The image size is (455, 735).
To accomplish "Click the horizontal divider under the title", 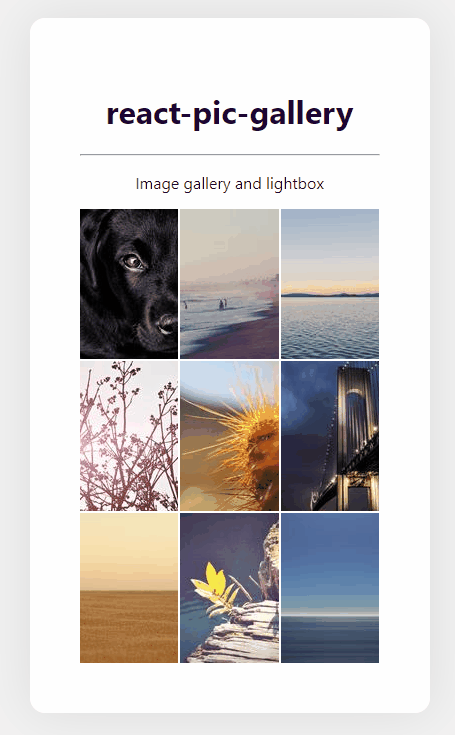I will [x=230, y=154].
